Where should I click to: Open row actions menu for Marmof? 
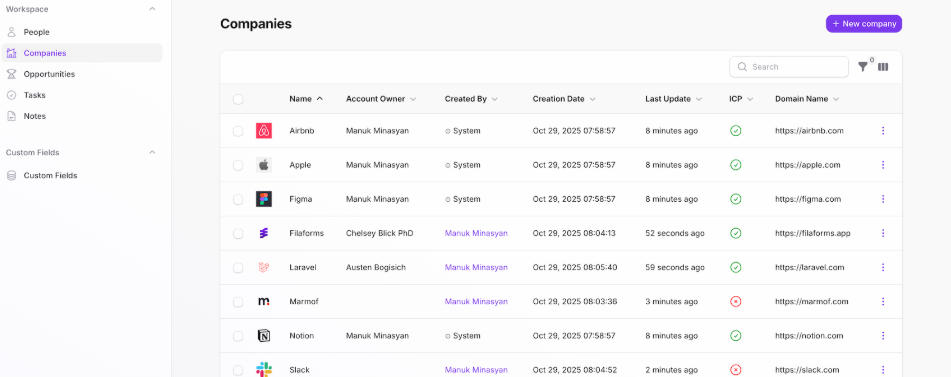[x=883, y=301]
